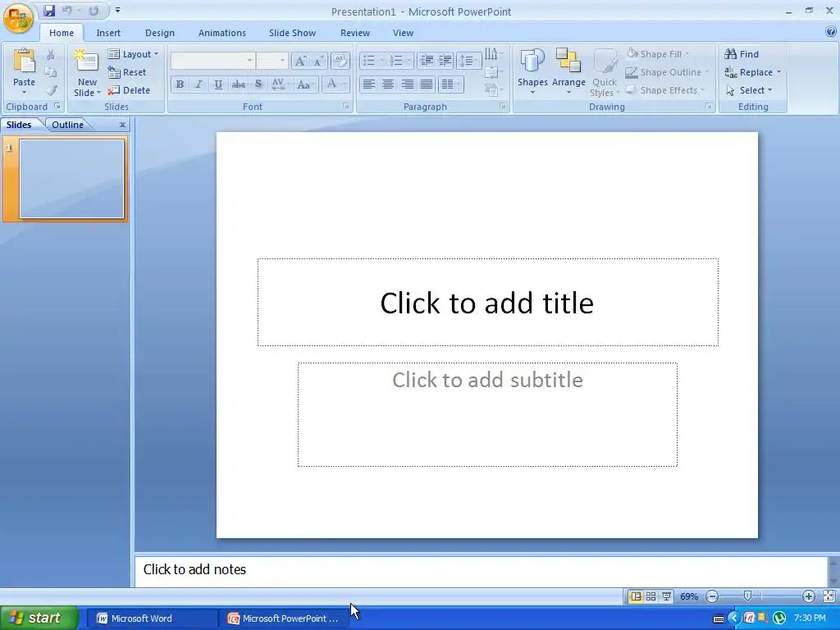Image resolution: width=840 pixels, height=630 pixels.
Task: Open the Paragraph dialog launcher
Action: point(503,107)
